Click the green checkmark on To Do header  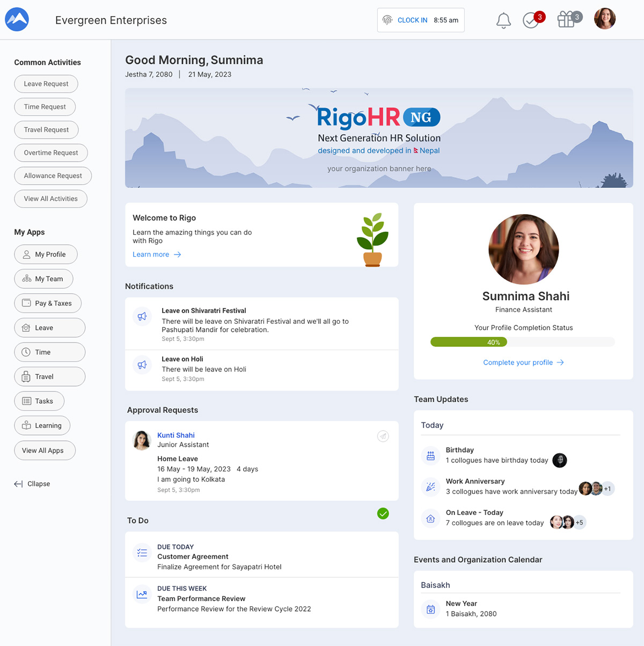[x=383, y=514]
